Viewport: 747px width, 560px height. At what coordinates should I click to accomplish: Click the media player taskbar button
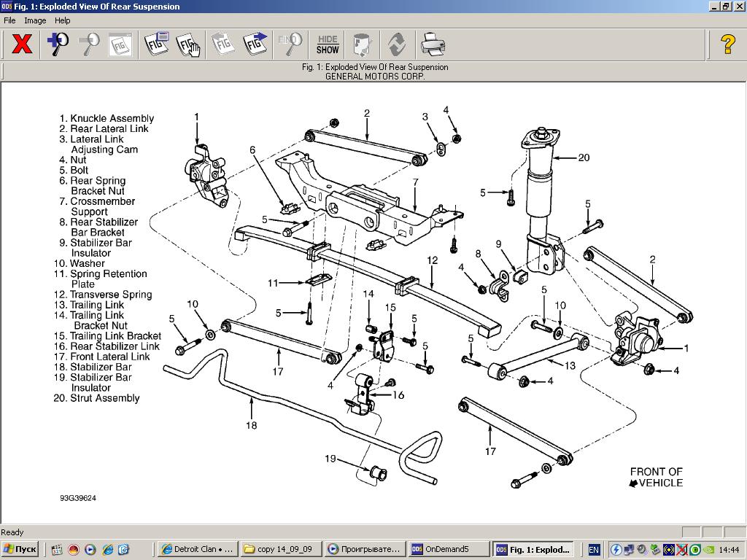point(363,549)
